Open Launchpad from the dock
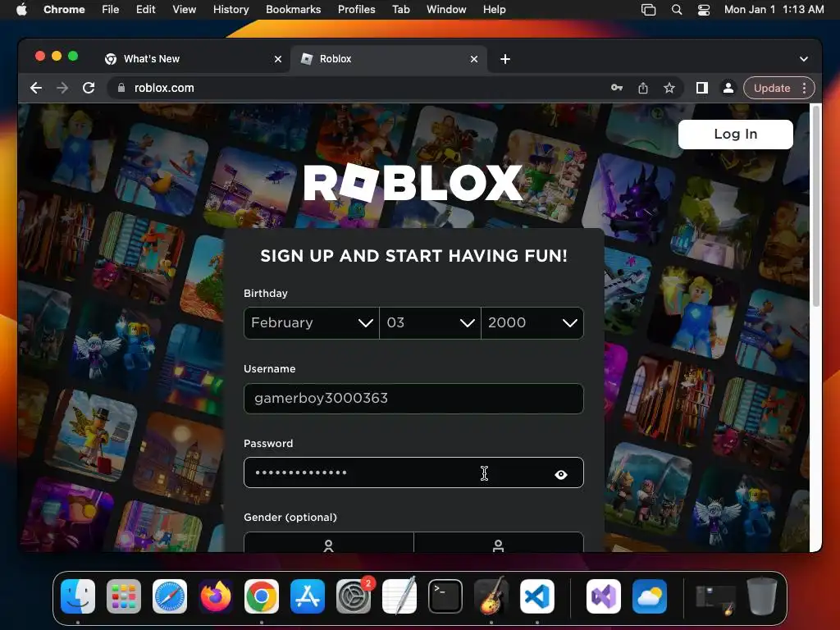Viewport: 840px width, 630px height. click(124, 596)
